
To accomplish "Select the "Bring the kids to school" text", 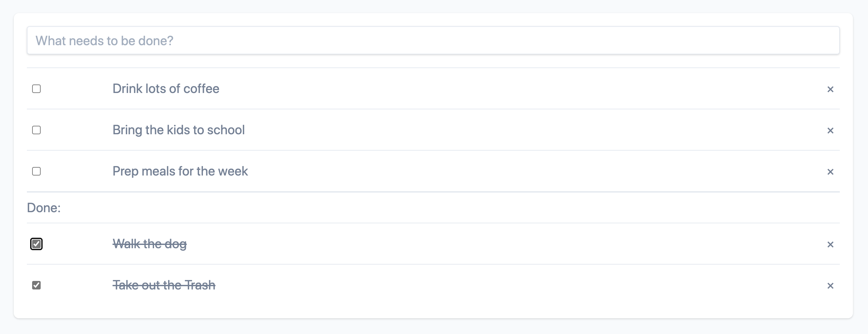I will 179,130.
